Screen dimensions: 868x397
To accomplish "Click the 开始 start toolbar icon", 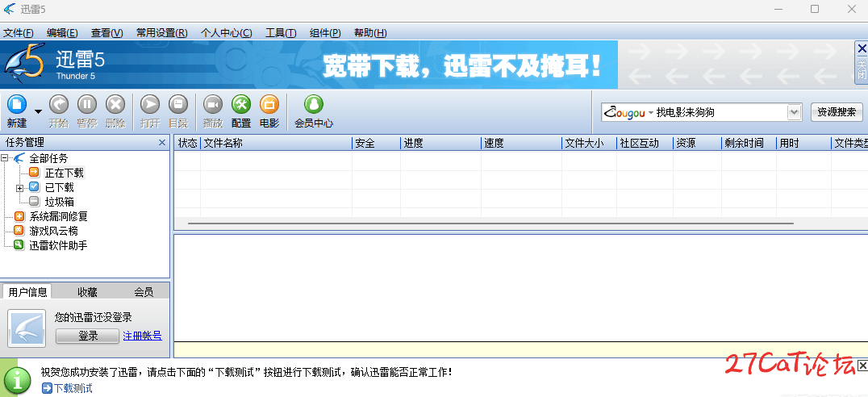I will (59, 103).
